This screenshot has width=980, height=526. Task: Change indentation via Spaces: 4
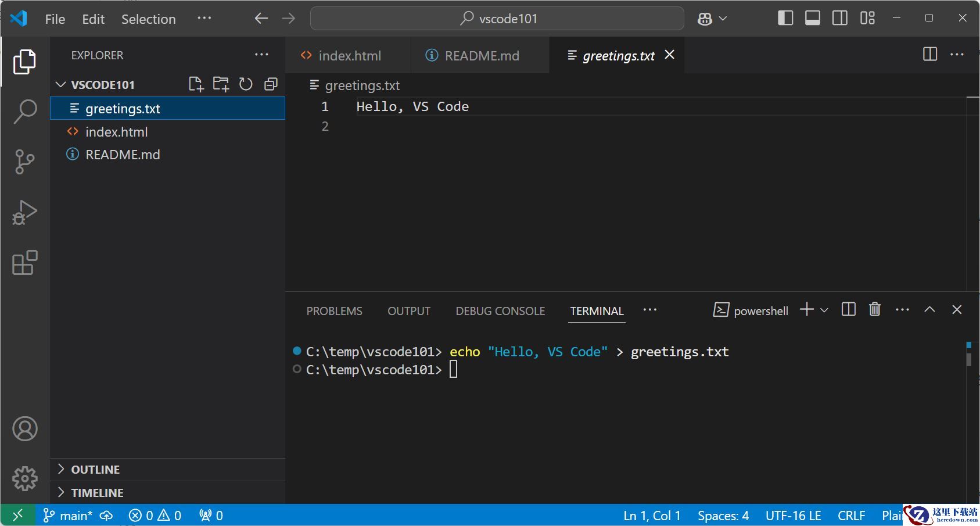click(723, 516)
